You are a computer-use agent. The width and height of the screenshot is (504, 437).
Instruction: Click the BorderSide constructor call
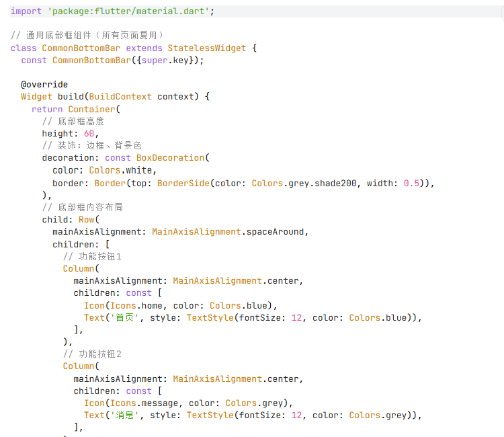pos(183,183)
